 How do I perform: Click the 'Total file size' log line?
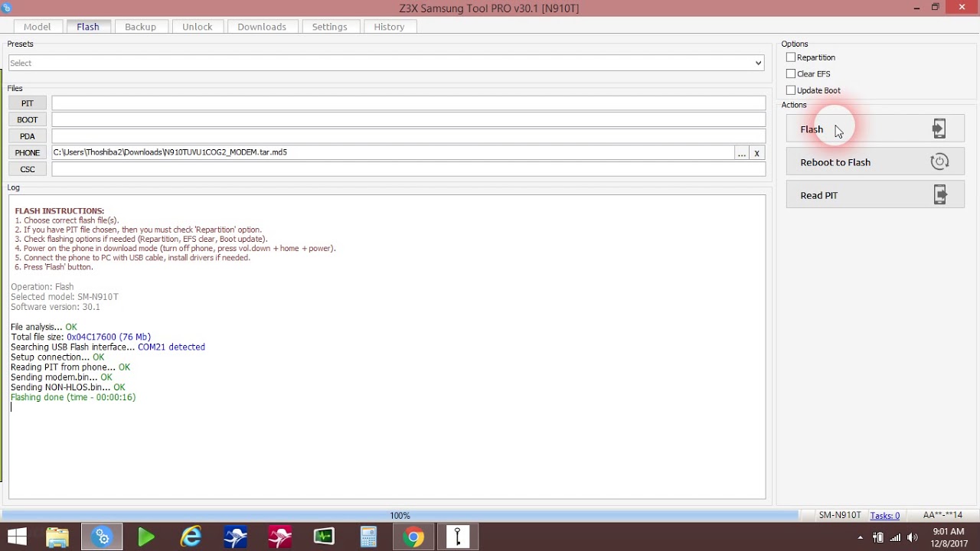coord(80,337)
